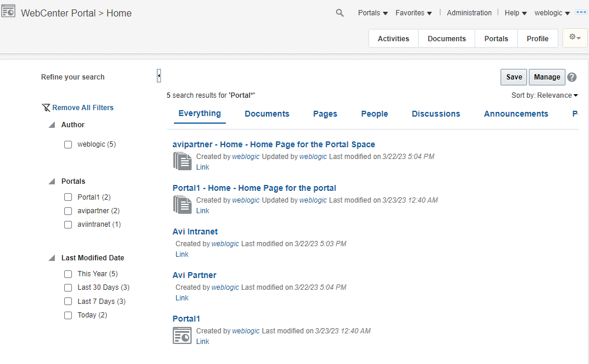Open the Profile page tab
This screenshot has width=589, height=364.
[538, 39]
